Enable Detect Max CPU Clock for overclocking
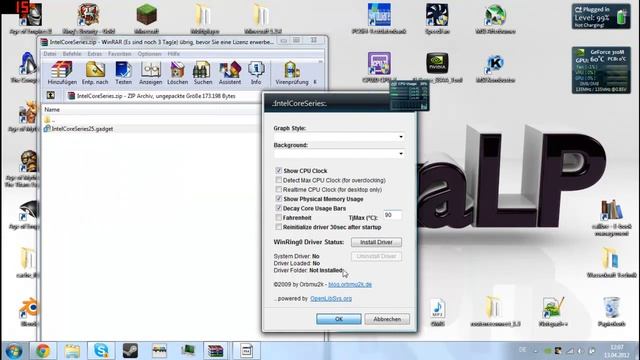 tap(279, 180)
